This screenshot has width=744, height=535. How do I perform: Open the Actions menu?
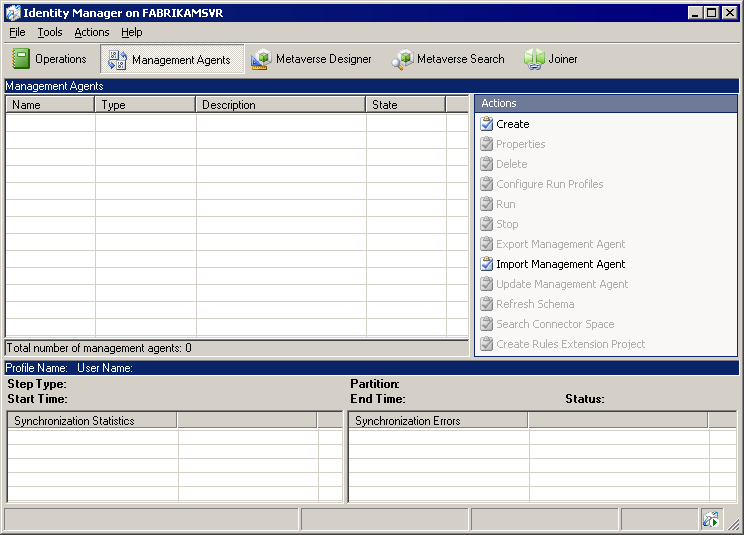point(92,32)
